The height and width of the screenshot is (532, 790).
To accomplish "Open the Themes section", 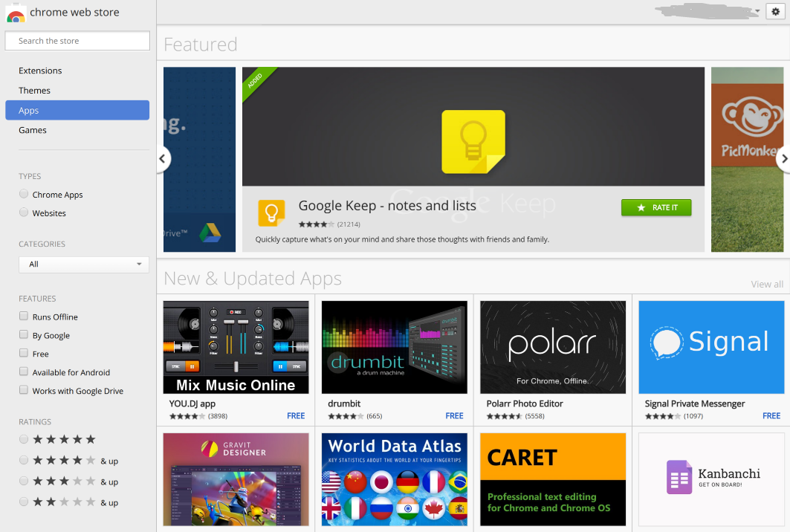I will (x=34, y=91).
